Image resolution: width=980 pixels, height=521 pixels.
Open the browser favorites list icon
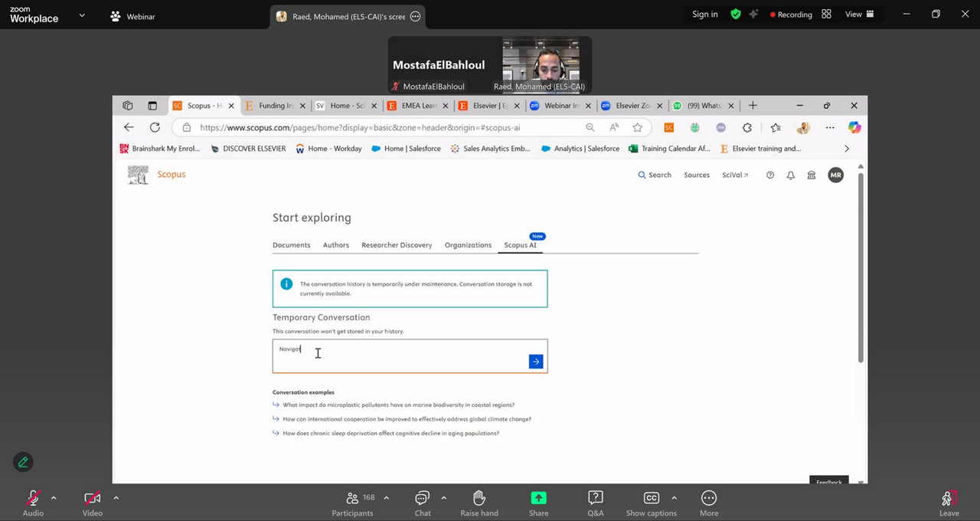click(x=776, y=128)
